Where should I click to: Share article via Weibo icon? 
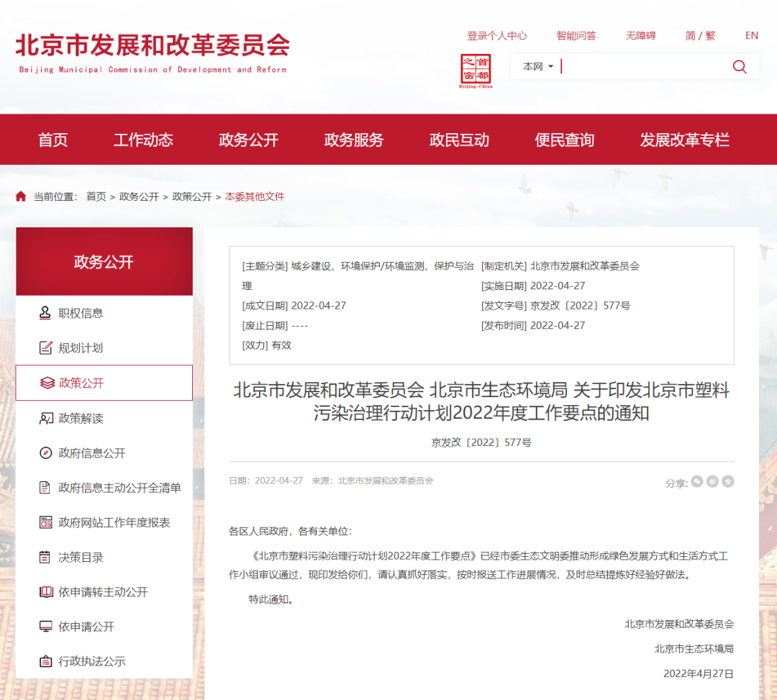click(712, 482)
